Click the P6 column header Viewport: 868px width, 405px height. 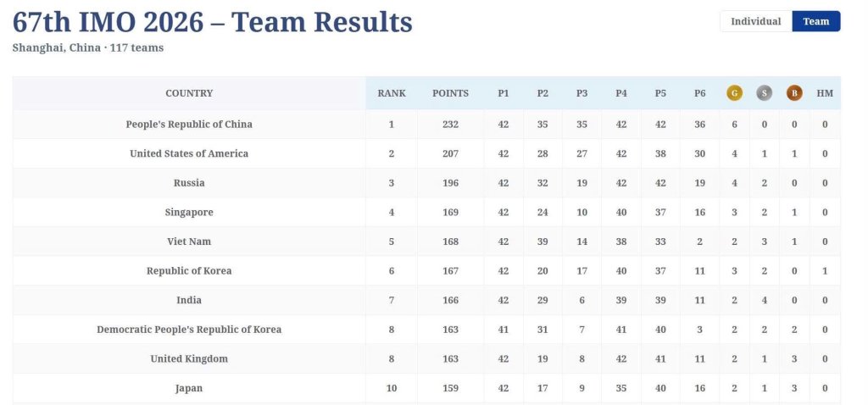pos(699,93)
